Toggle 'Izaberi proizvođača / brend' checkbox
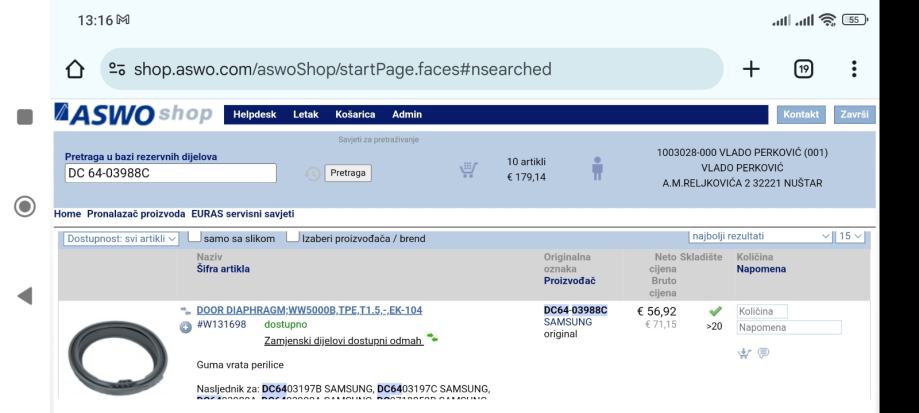 point(292,237)
